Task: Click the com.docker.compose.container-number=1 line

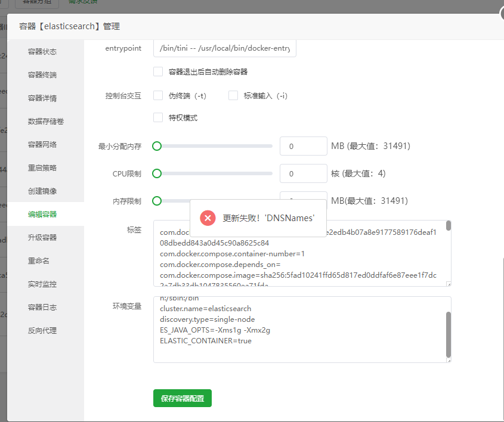Action: [232, 254]
